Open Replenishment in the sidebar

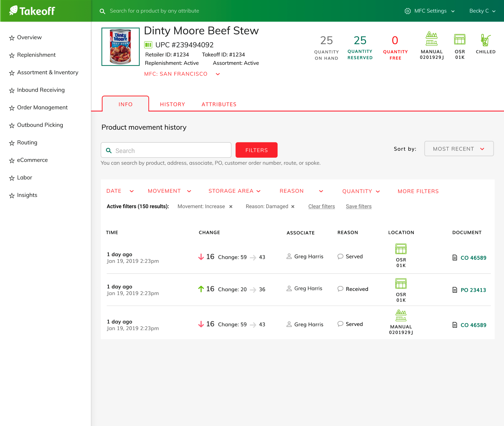point(36,55)
